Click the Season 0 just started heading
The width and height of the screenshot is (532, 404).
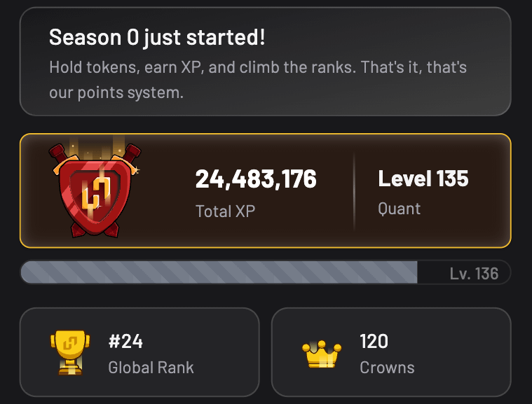tap(157, 37)
